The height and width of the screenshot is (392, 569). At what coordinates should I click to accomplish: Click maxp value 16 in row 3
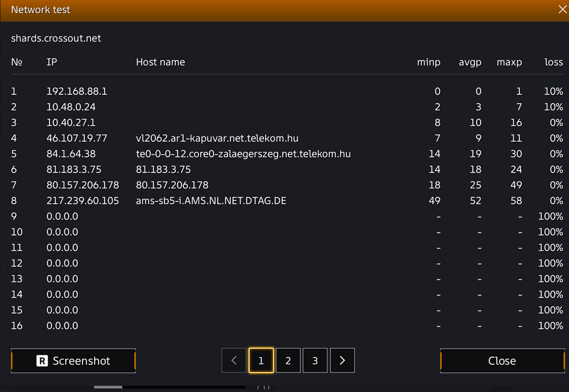(516, 122)
